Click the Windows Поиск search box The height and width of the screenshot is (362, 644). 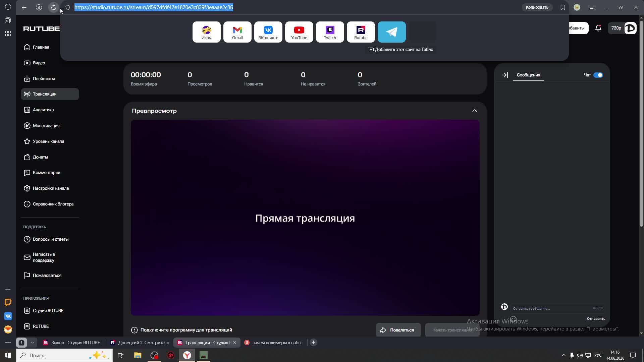tap(64, 355)
